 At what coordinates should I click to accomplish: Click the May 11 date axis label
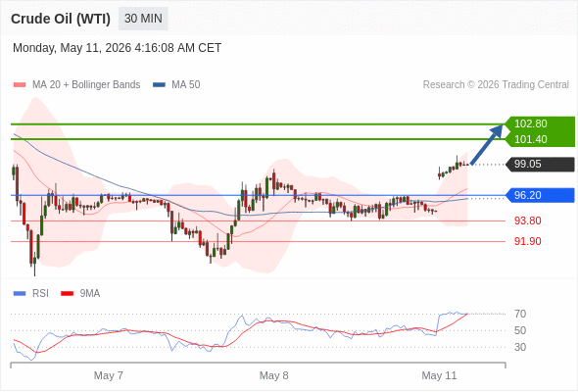coord(439,375)
